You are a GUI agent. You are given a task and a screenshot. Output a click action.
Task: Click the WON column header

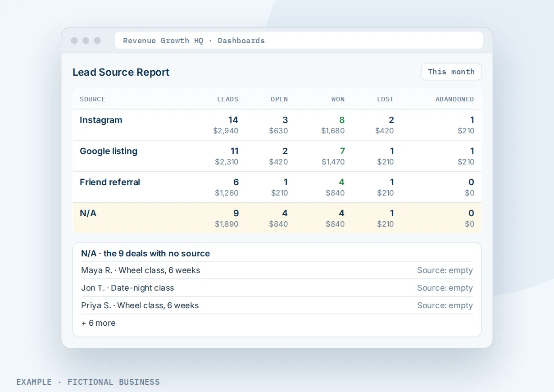tap(338, 99)
